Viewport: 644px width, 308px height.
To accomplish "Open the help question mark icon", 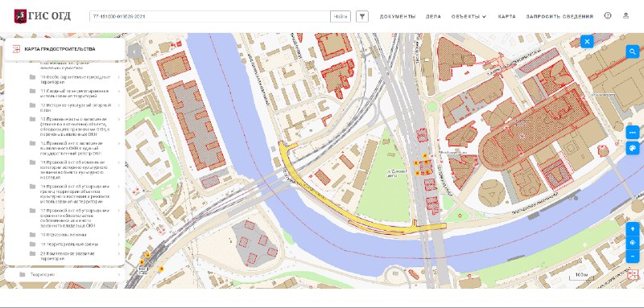I will [608, 15].
